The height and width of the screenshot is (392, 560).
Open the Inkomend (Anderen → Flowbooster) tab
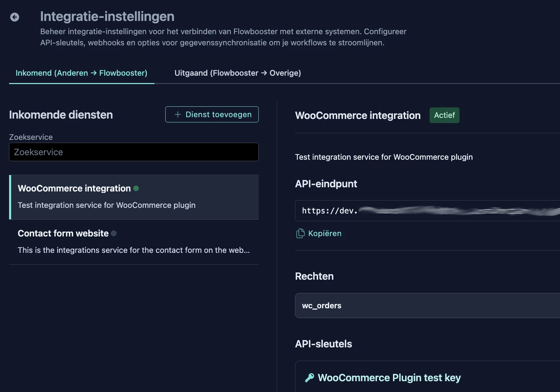(82, 73)
